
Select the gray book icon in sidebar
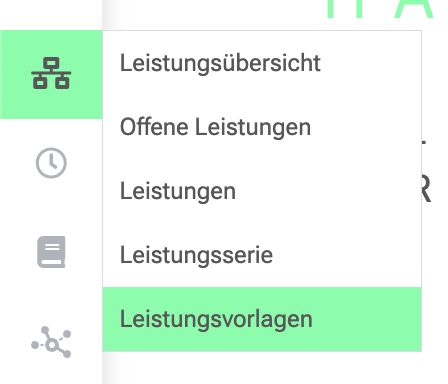(51, 252)
